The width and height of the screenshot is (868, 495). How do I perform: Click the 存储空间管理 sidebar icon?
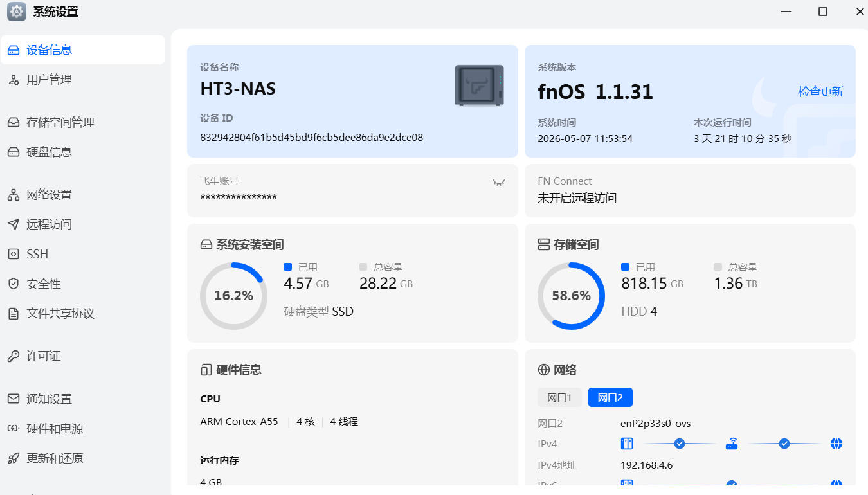[14, 122]
